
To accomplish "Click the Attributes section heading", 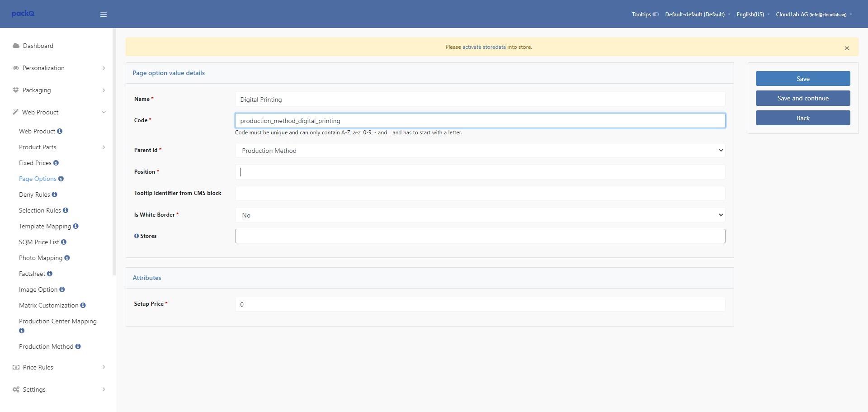I will pos(147,278).
